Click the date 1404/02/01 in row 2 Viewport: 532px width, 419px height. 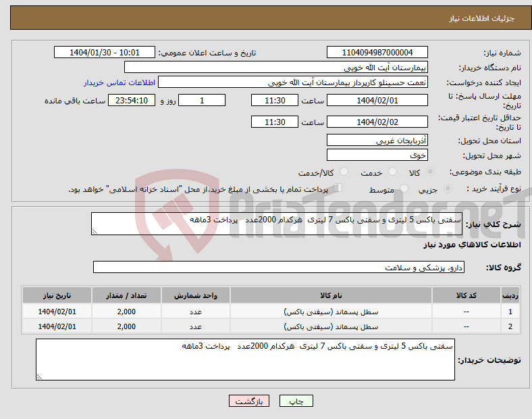point(57,326)
